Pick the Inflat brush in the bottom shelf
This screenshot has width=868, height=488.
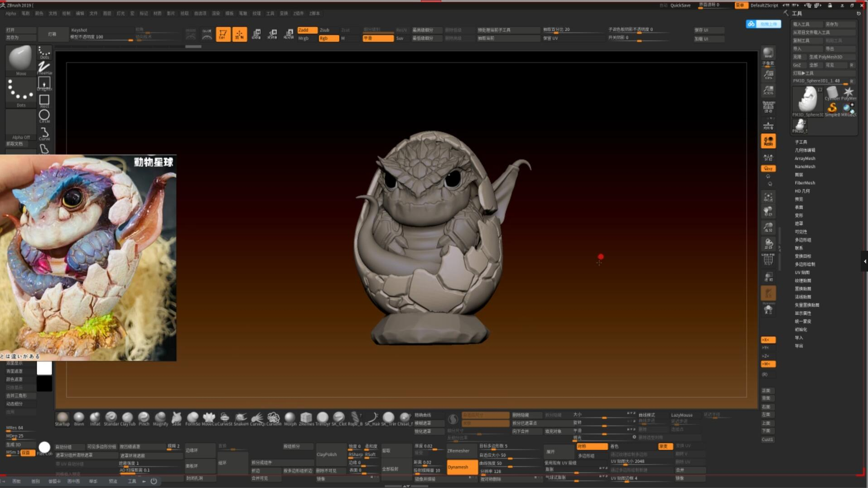[x=95, y=418]
